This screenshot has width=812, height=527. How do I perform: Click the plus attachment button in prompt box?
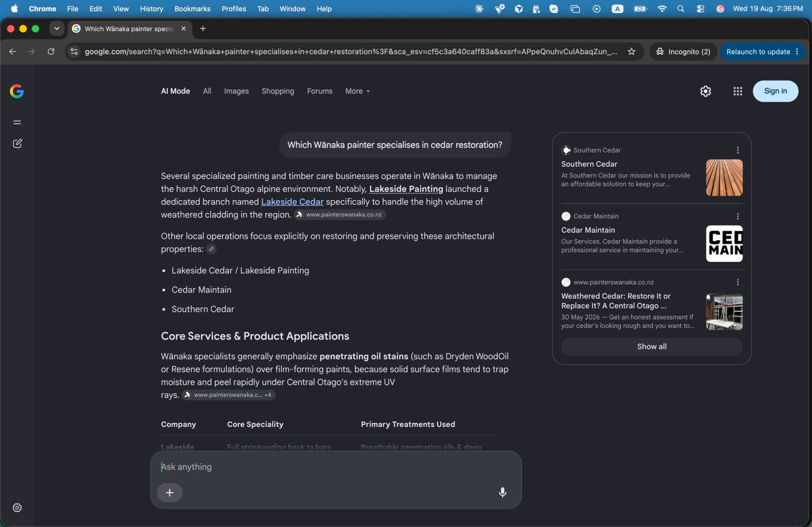pyautogui.click(x=169, y=492)
